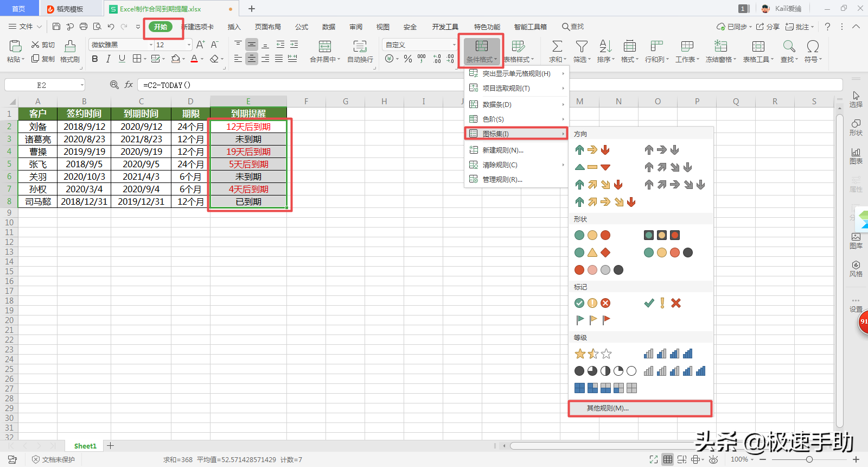Click the Freeze Panes icon
The image size is (868, 467).
pos(720,46)
